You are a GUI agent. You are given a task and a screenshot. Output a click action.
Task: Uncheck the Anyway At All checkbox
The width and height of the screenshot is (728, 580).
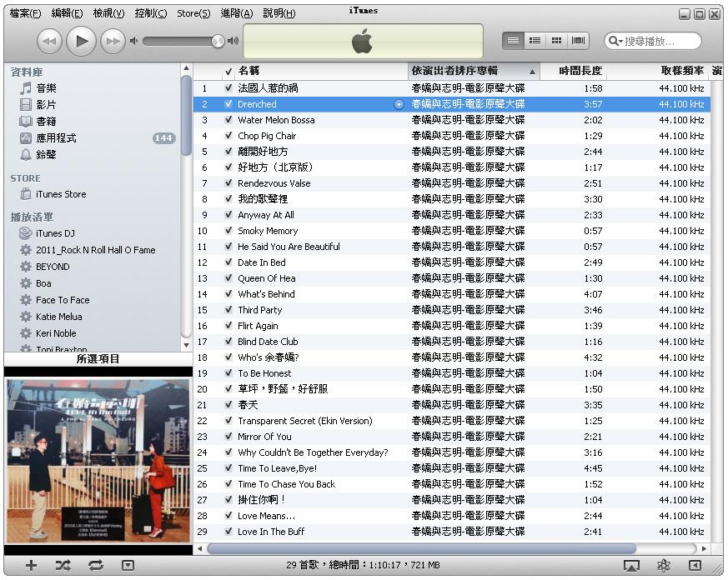[228, 215]
